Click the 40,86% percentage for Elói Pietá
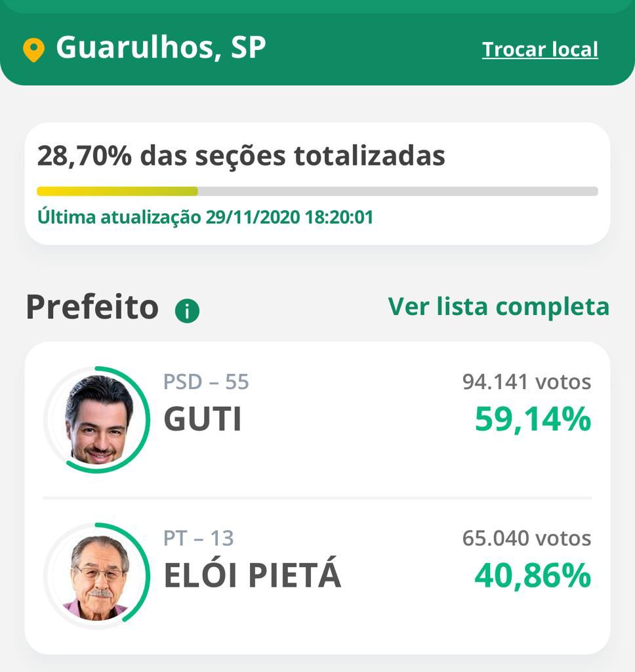The image size is (635, 672). point(533,576)
